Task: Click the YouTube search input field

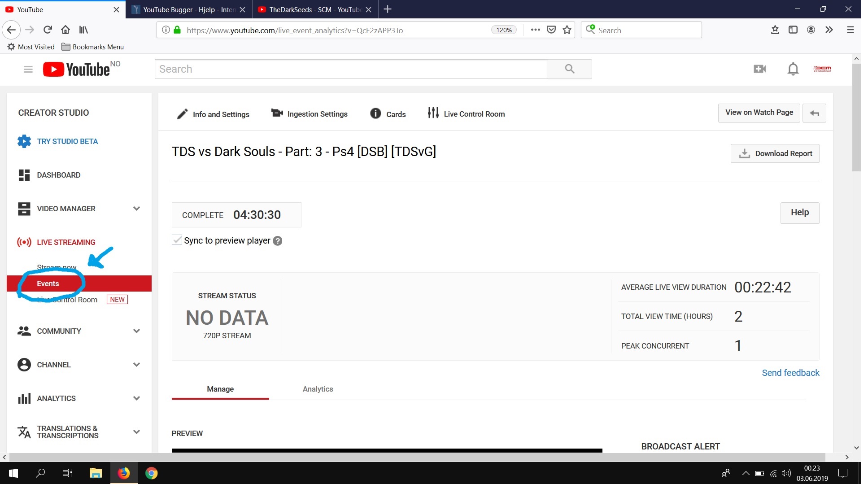Action: [x=351, y=69]
